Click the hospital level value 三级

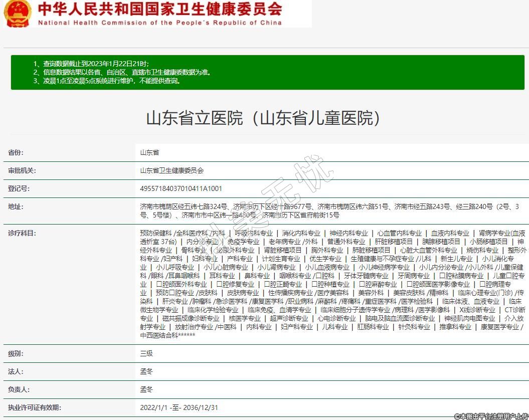(146, 353)
